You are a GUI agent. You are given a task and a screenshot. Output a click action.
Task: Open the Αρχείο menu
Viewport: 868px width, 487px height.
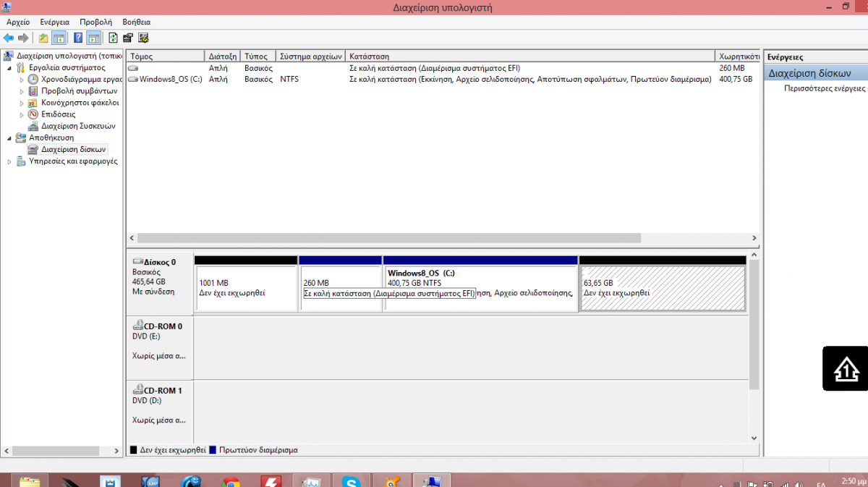[17, 22]
